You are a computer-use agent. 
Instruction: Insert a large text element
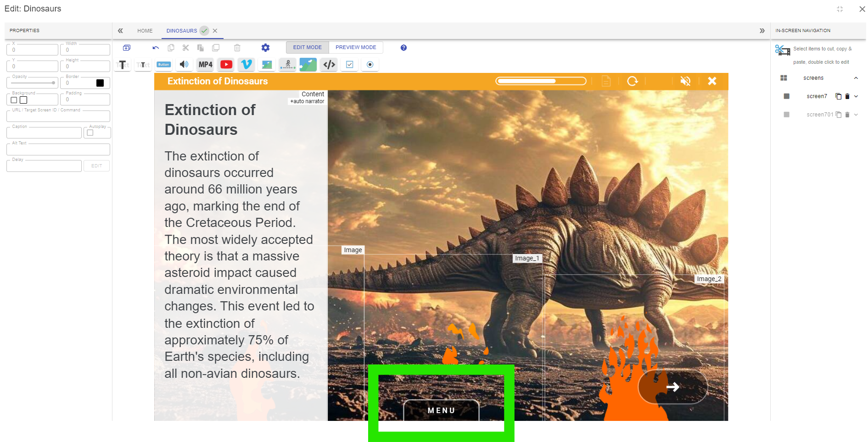123,65
